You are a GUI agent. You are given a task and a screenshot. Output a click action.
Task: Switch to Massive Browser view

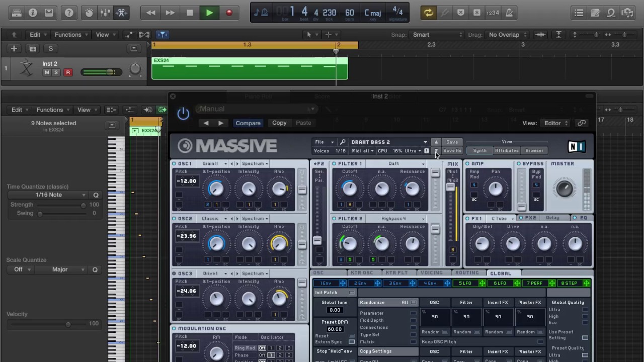534,151
